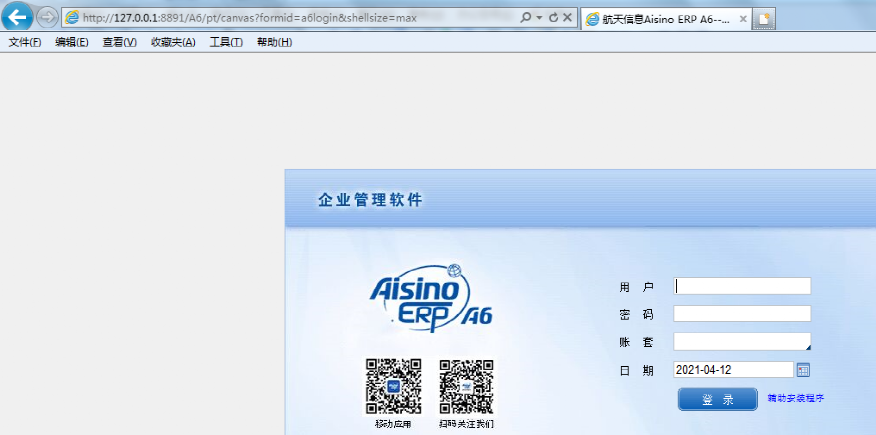Open the 编辑(E) menu

tap(72, 42)
